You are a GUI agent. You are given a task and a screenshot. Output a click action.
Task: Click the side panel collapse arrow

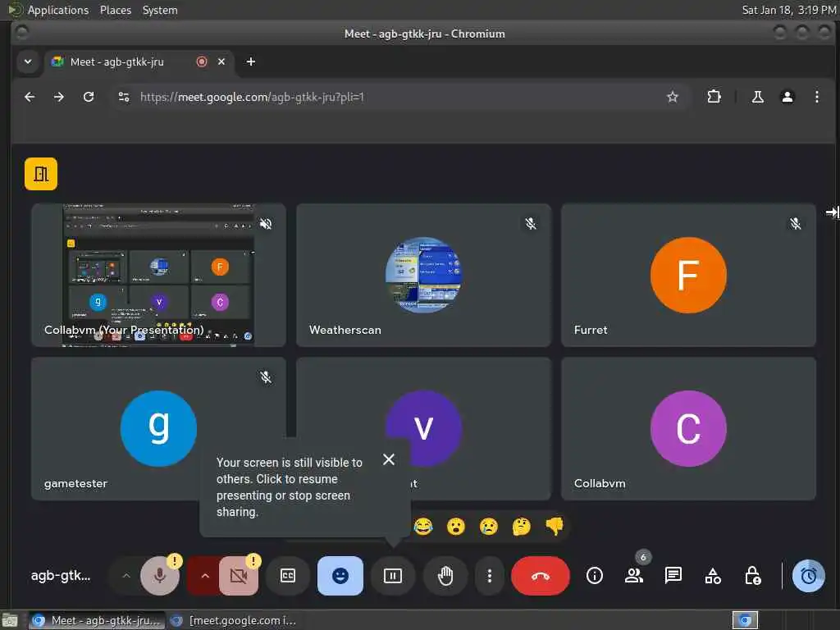point(832,212)
